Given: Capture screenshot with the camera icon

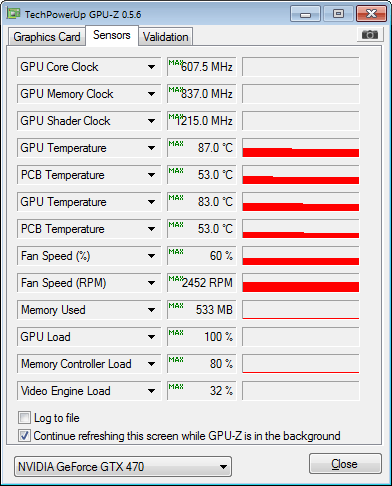Looking at the screenshot, I should (370, 34).
